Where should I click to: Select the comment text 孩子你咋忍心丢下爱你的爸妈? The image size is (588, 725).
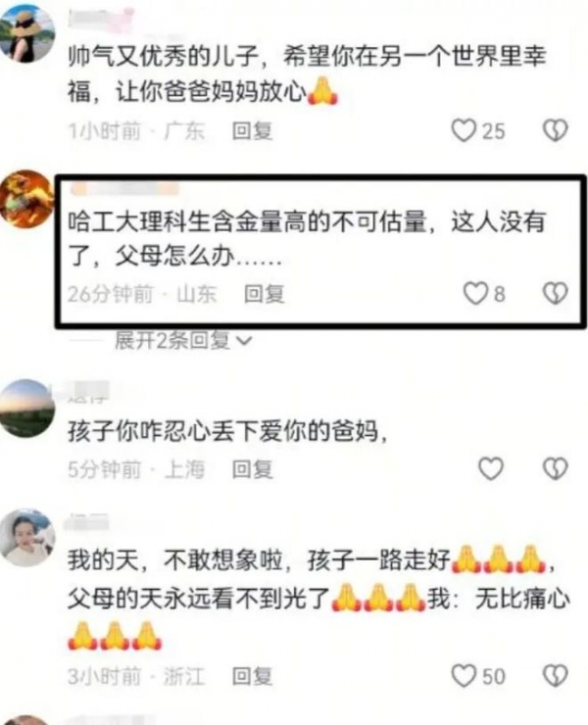227,431
